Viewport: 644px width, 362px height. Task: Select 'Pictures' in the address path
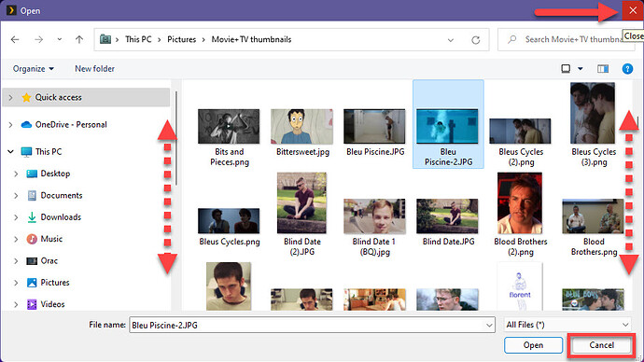(182, 39)
